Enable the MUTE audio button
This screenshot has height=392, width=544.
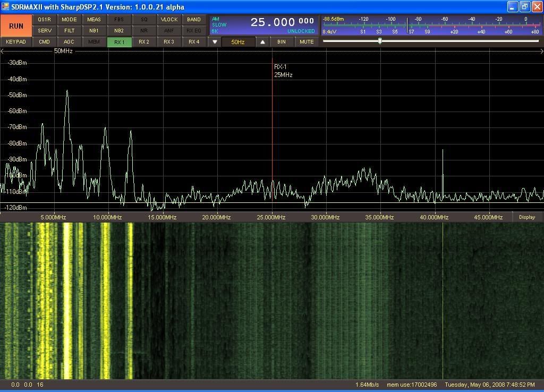tap(307, 42)
